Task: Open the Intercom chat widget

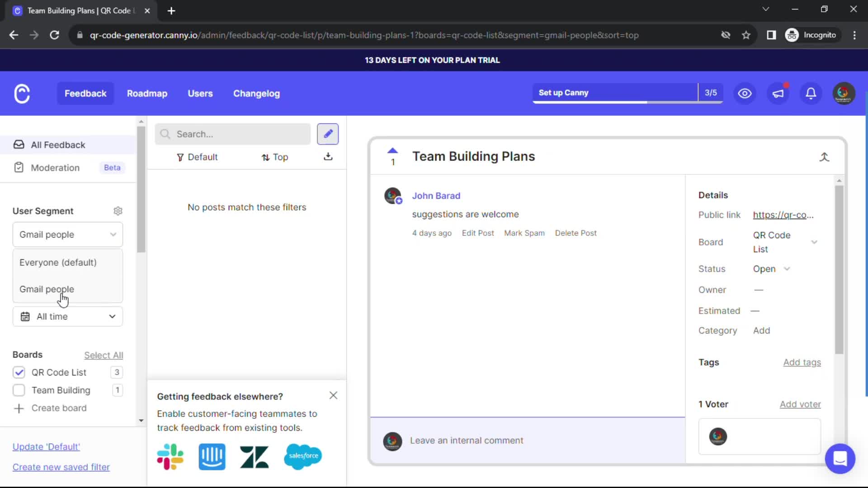Action: click(840, 459)
